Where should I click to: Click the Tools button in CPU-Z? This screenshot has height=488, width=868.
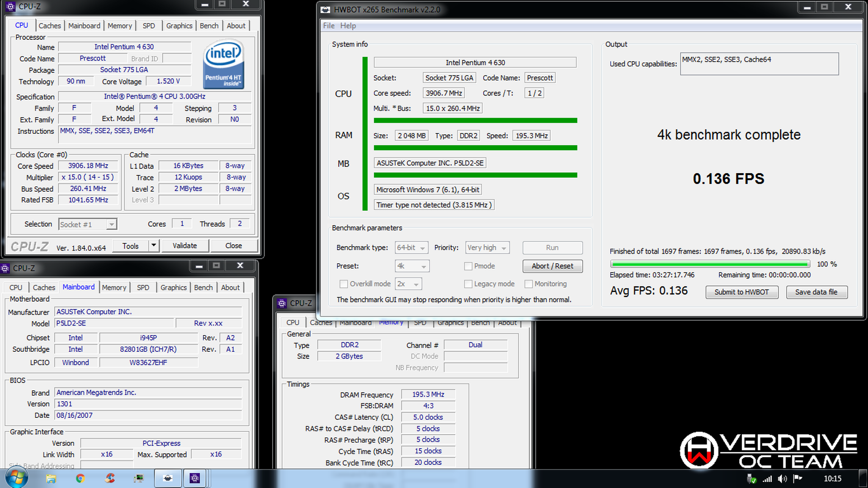tap(131, 246)
